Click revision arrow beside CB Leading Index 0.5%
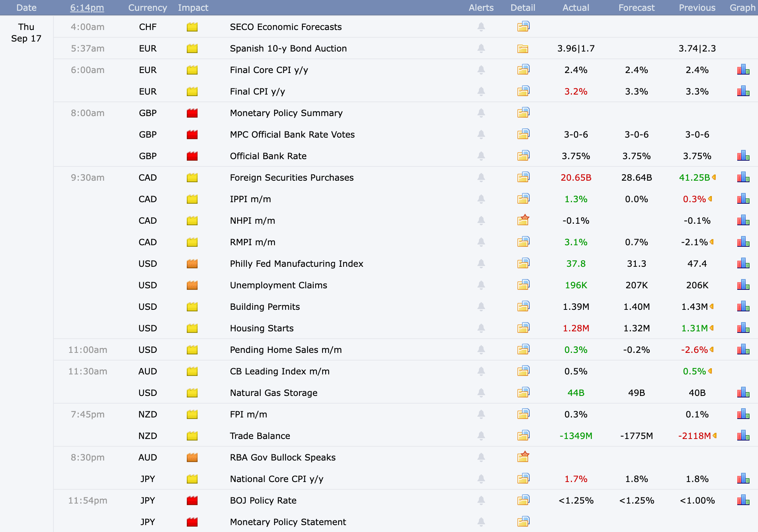Image resolution: width=758 pixels, height=532 pixels. [x=710, y=371]
